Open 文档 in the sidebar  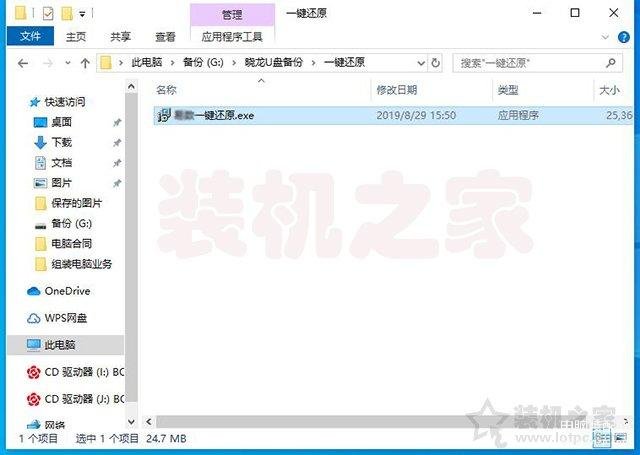pos(62,163)
